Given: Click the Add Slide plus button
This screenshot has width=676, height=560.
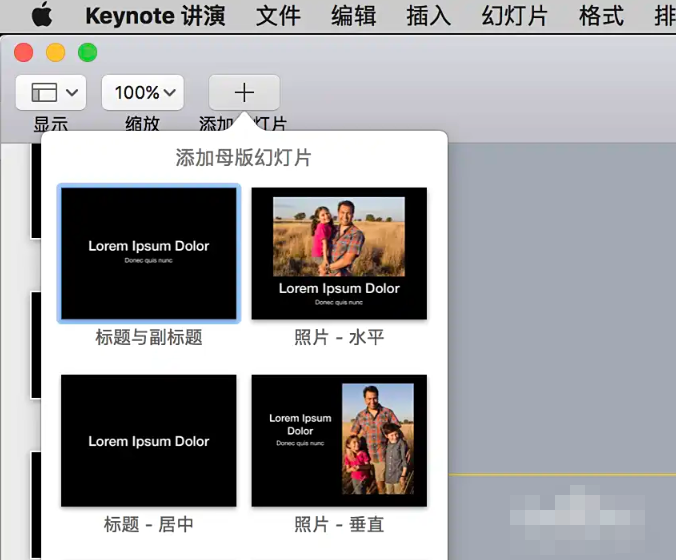Looking at the screenshot, I should tap(244, 93).
